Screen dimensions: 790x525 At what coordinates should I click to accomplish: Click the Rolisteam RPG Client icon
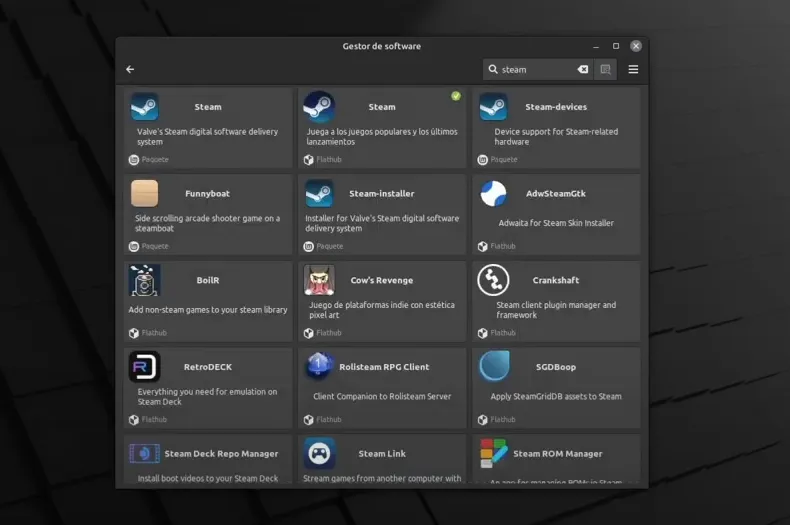[x=319, y=367]
